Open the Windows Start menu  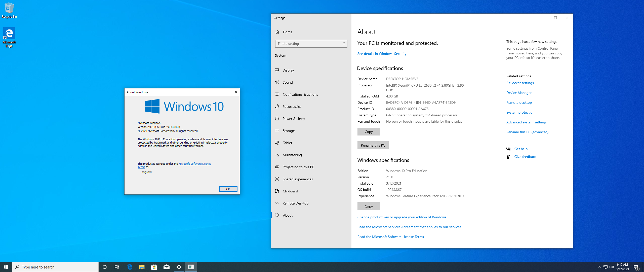pyautogui.click(x=6, y=267)
